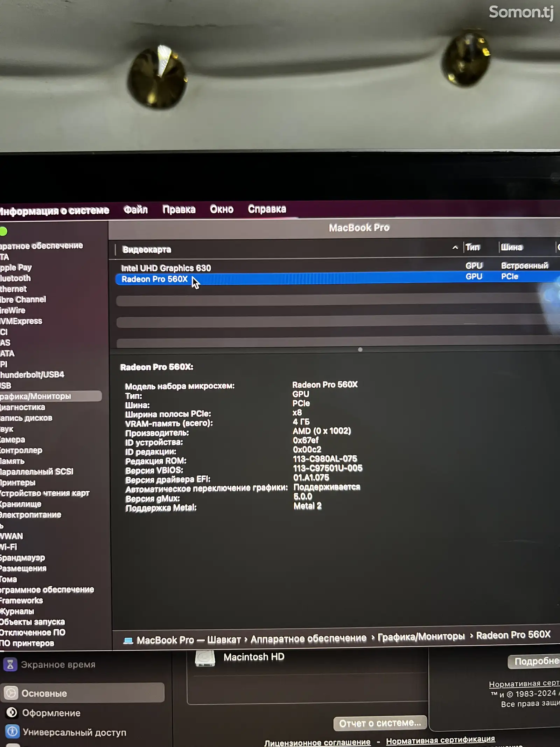Select Wi-Fi in the sidebar
560x747 pixels.
click(x=8, y=547)
